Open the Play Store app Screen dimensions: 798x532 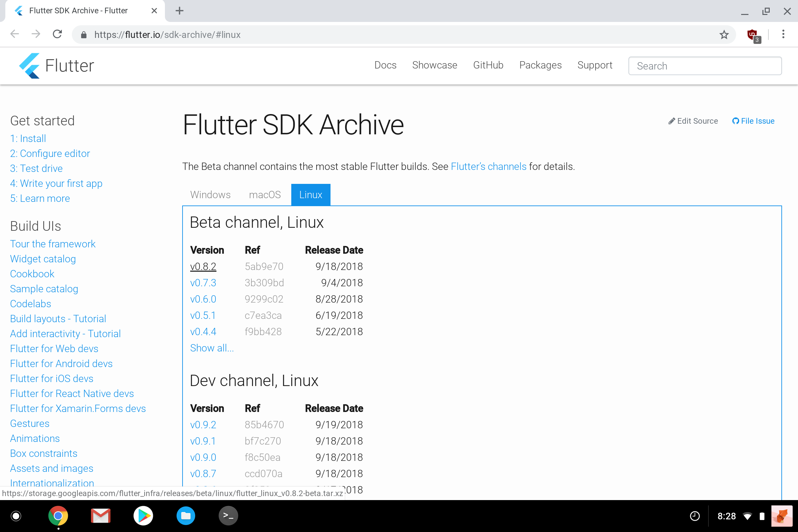coord(143,515)
